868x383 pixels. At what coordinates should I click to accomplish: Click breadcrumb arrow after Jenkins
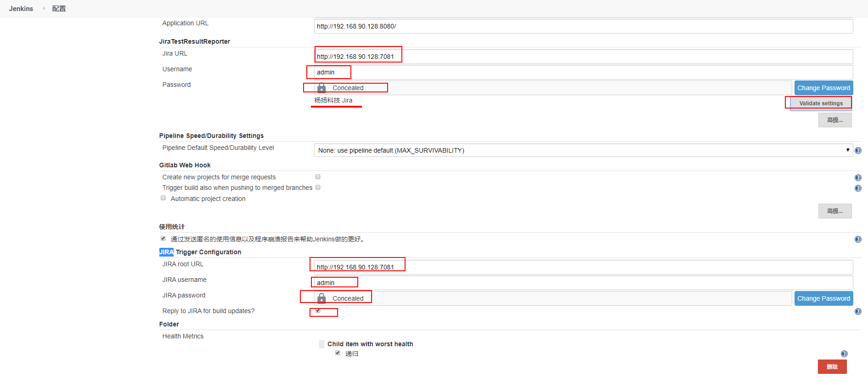[x=44, y=8]
